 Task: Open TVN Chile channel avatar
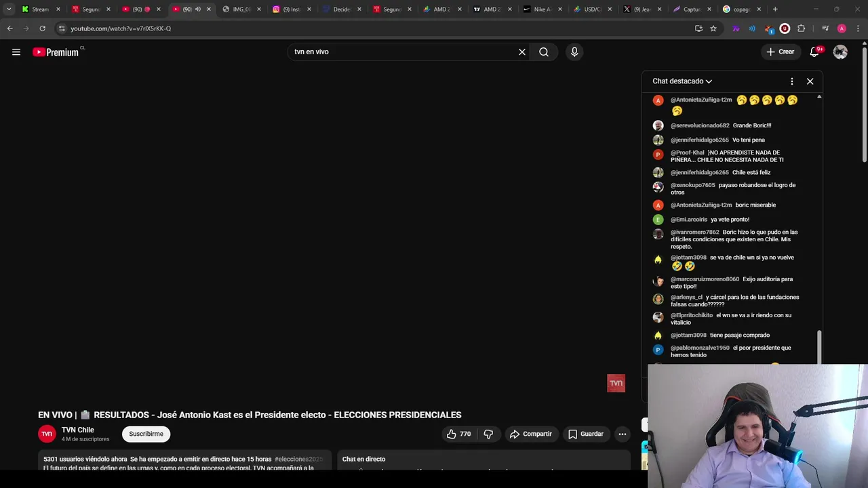(47, 434)
